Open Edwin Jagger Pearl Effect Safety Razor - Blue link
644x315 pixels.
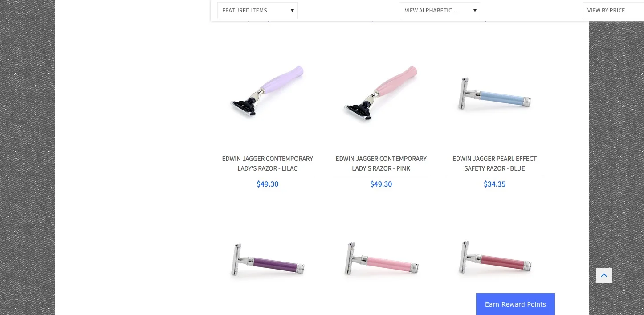(x=494, y=164)
